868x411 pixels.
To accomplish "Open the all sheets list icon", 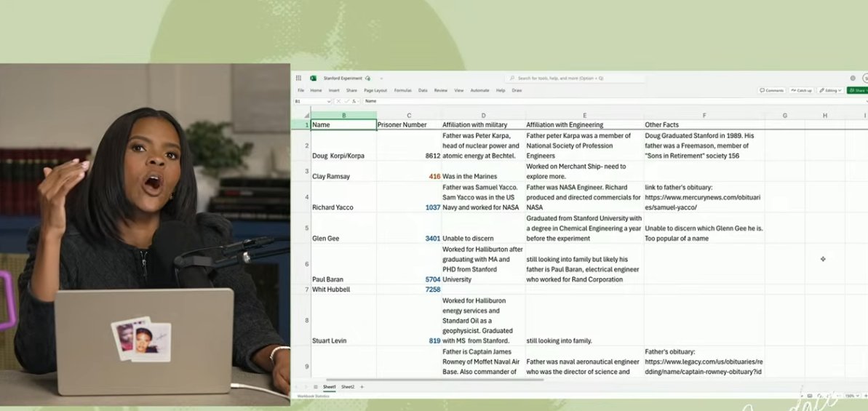I will click(316, 387).
